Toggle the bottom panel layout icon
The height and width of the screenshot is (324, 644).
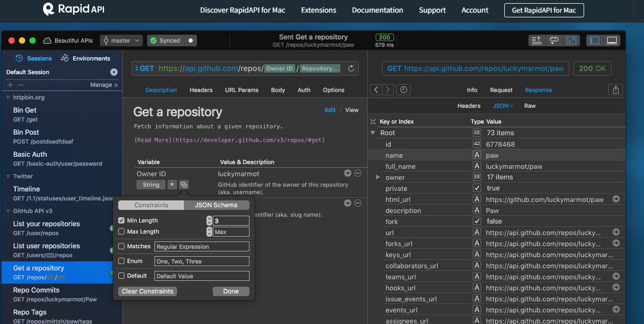point(611,40)
